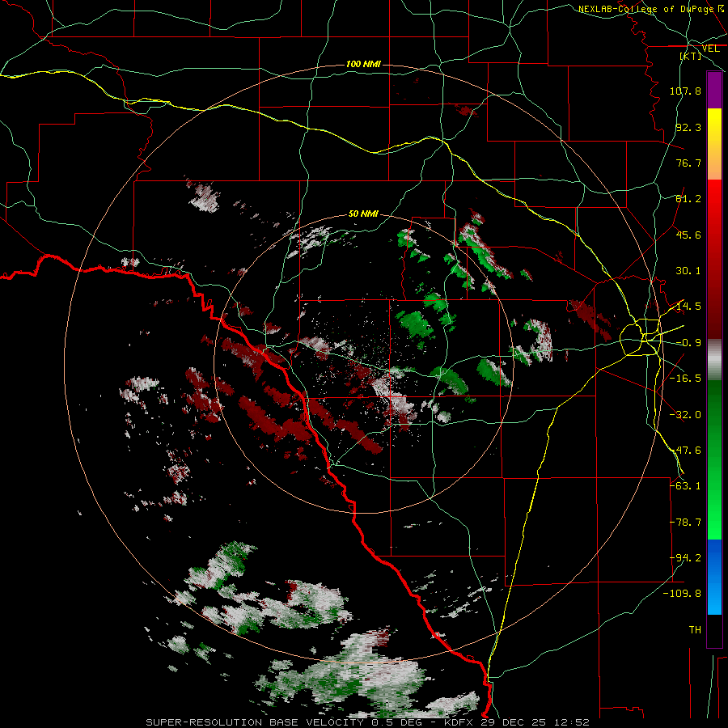This screenshot has height=728, width=728.
Task: Click the 12:52 timestamp in the caption
Action: [574, 722]
